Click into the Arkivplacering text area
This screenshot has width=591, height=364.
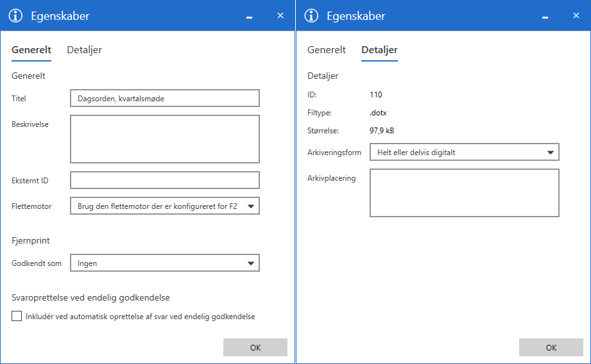(x=465, y=193)
